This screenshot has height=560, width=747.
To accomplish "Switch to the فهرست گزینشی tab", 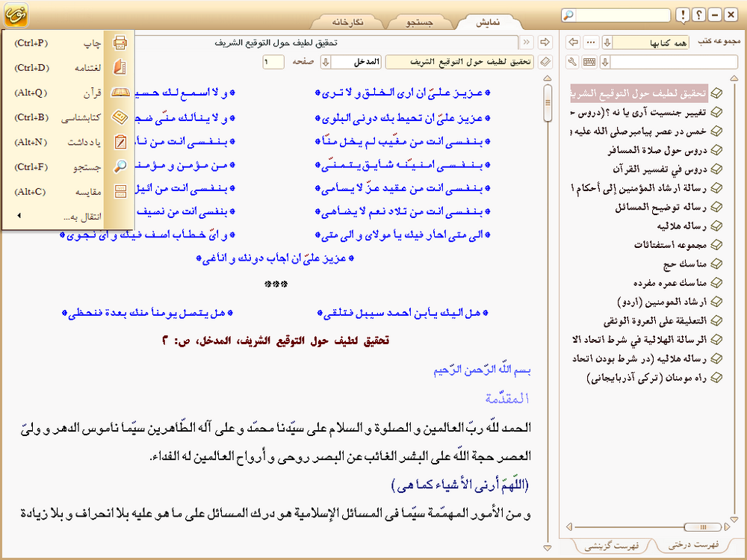I will point(612,546).
